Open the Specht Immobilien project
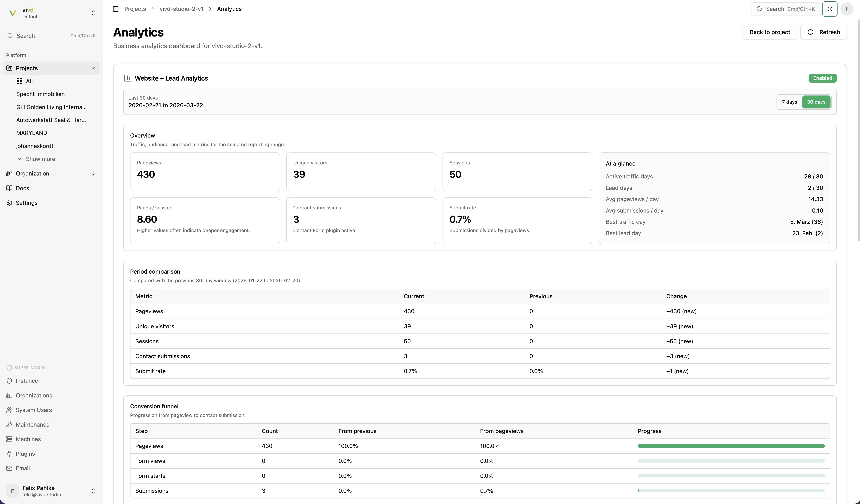 pos(40,94)
